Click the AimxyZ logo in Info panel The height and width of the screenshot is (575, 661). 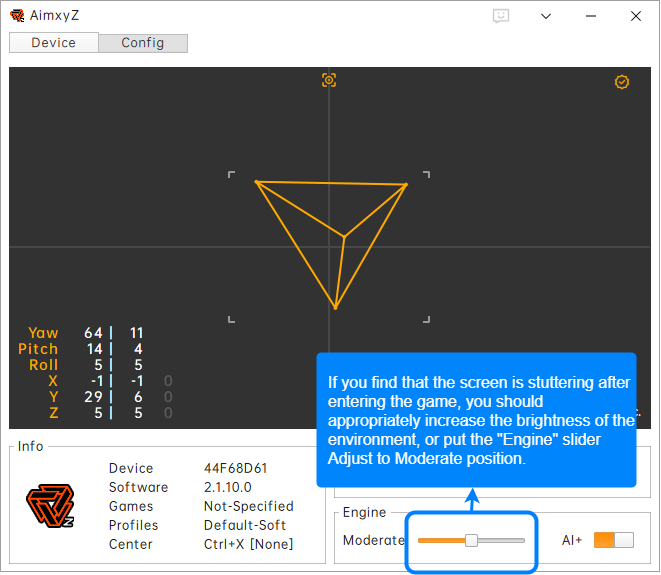click(x=50, y=507)
